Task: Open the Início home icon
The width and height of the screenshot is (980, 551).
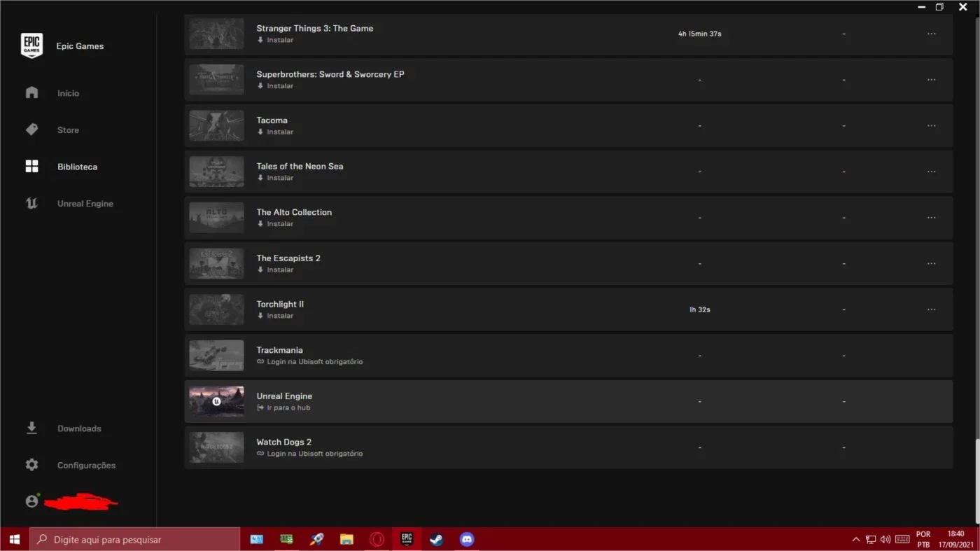Action: 31,92
